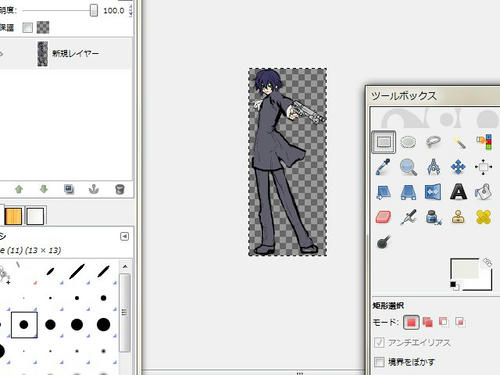The width and height of the screenshot is (500, 375).
Task: Activate the Zoom magnifier tool
Action: click(408, 167)
